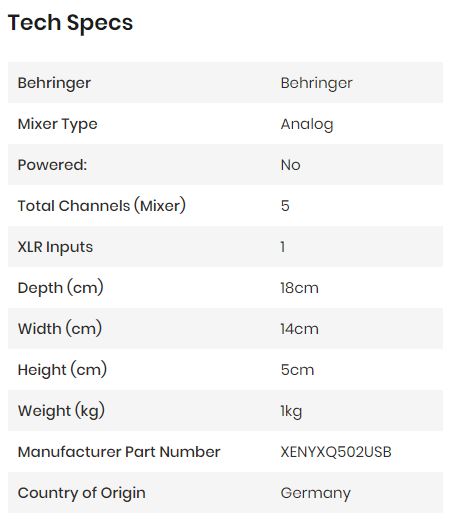
Task: Select the Analog mixer type value
Action: pos(307,125)
